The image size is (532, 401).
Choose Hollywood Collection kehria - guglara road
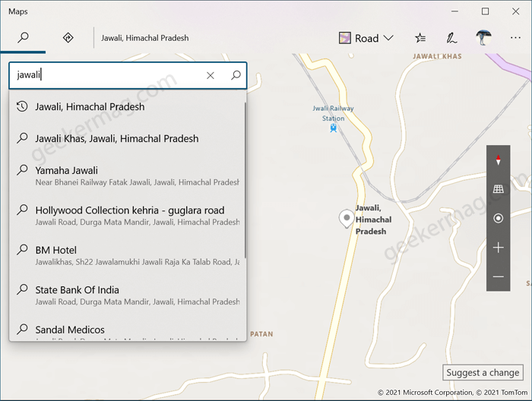127,216
